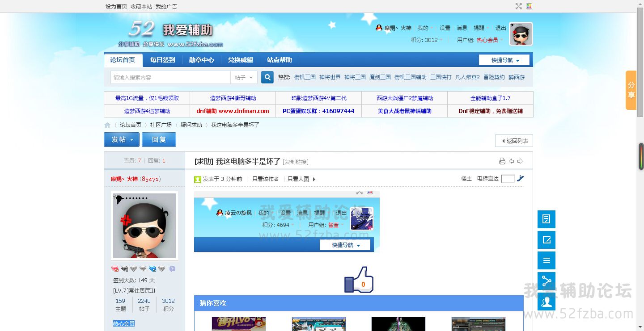Click the 返回列表 button
644x331 pixels.
[x=514, y=141]
